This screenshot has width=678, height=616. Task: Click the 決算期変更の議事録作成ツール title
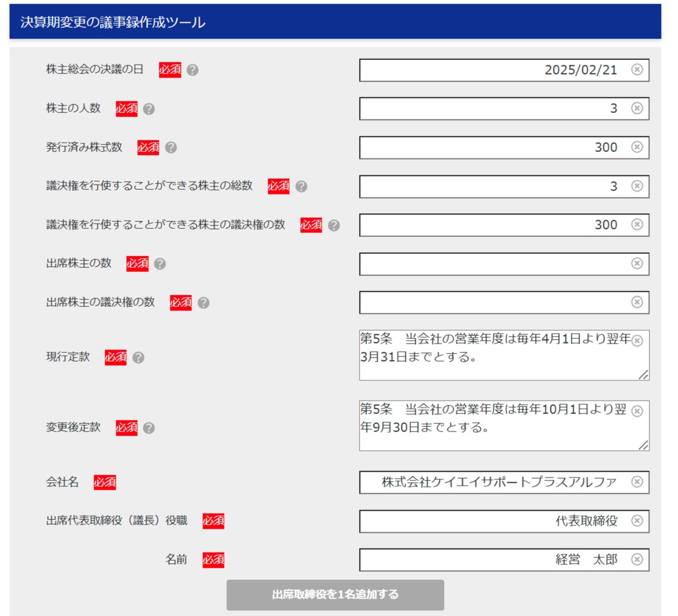pyautogui.click(x=112, y=22)
